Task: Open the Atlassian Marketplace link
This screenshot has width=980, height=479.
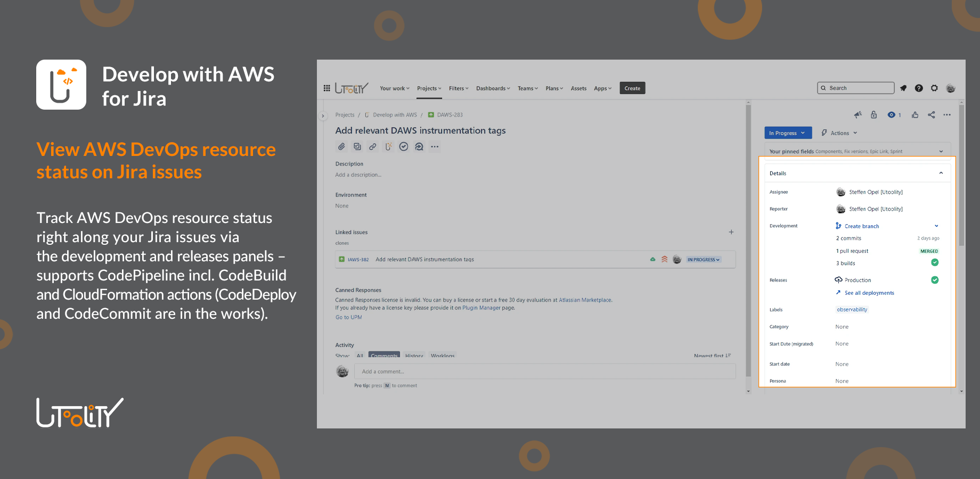Action: pyautogui.click(x=585, y=300)
